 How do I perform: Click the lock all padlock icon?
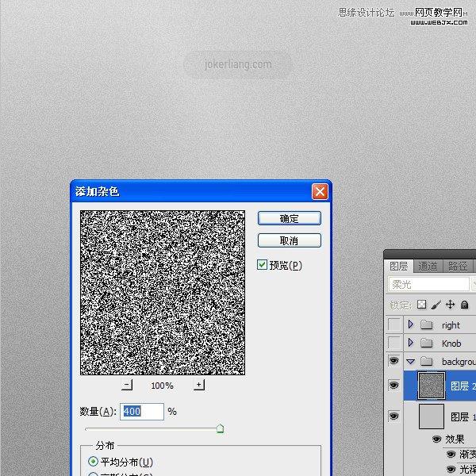465,305
